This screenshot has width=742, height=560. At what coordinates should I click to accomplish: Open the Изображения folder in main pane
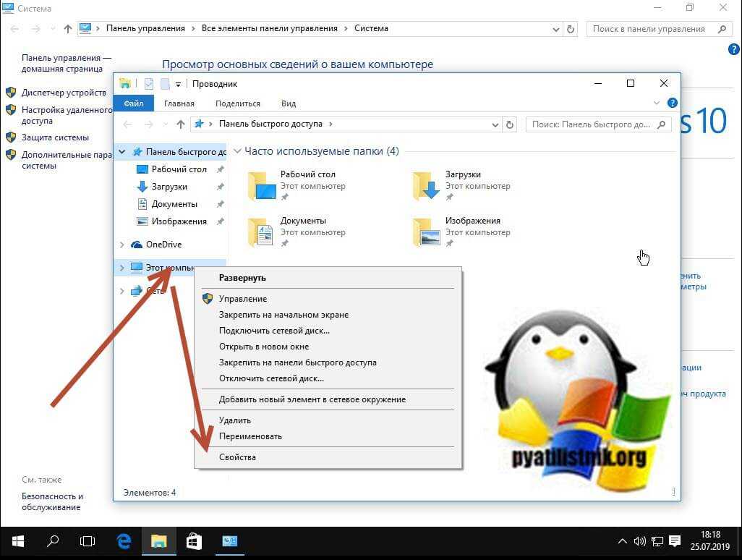tap(426, 232)
